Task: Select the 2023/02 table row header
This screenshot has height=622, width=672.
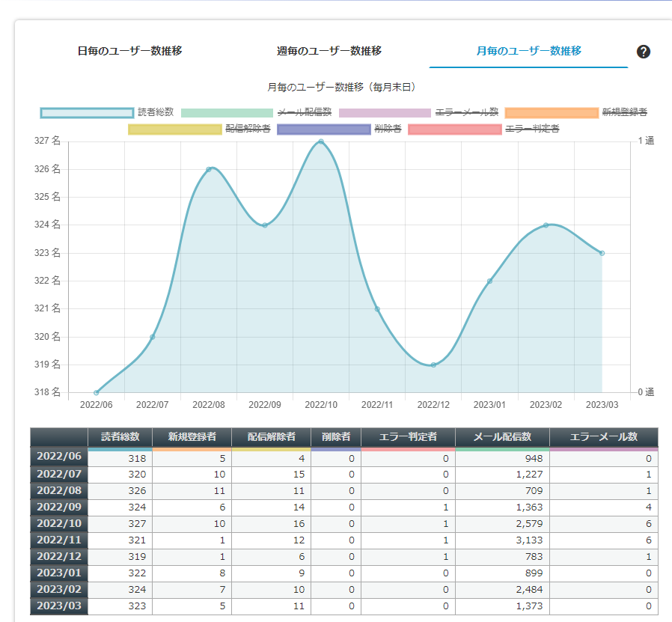Action: point(59,589)
